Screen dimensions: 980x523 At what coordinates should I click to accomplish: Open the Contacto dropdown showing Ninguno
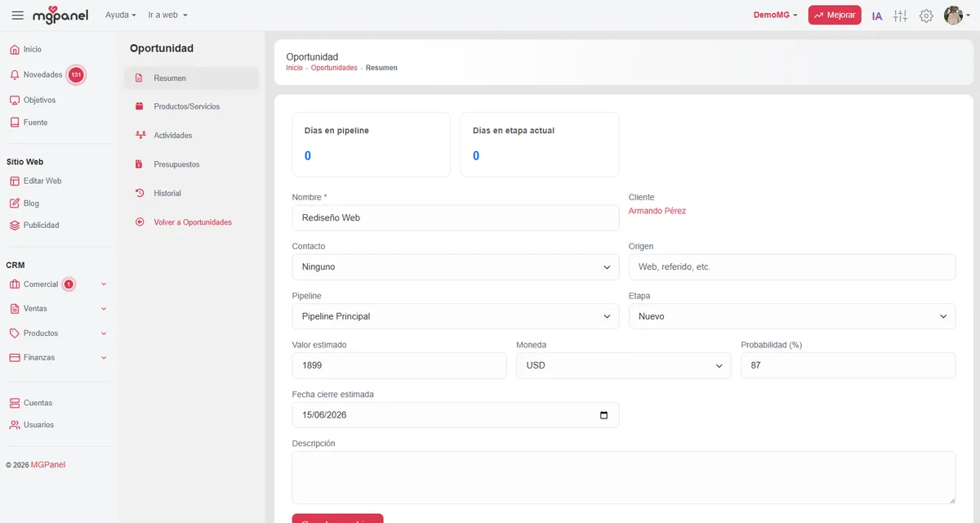pos(455,267)
